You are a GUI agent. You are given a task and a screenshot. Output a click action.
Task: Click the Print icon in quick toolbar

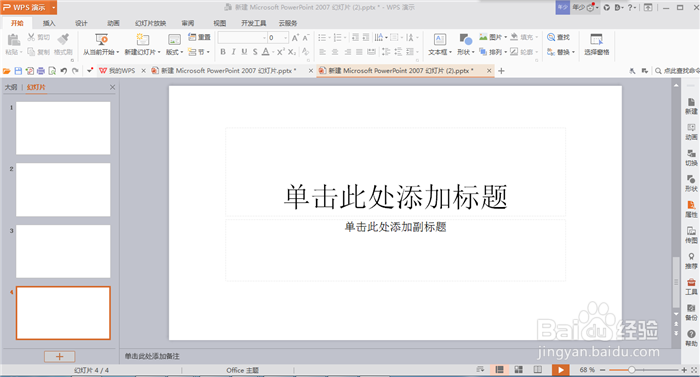tap(41, 71)
